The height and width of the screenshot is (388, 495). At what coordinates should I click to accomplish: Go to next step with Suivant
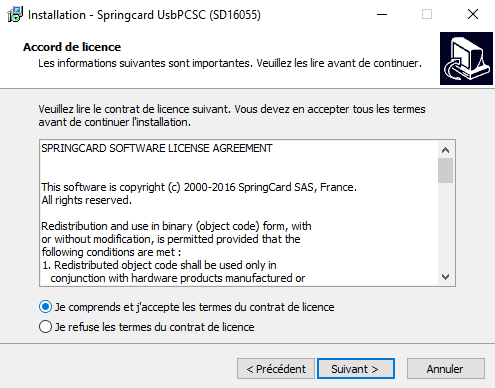pos(356,369)
